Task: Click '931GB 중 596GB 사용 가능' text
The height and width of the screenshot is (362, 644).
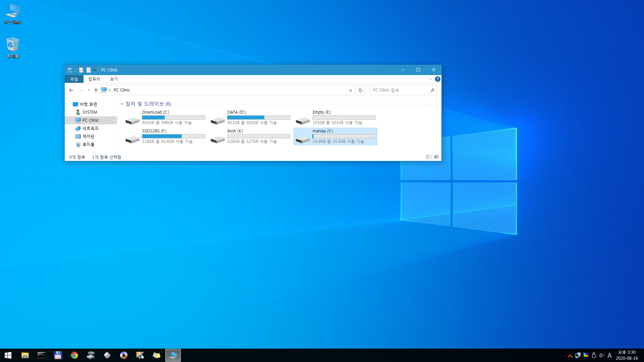Action: coord(167,123)
